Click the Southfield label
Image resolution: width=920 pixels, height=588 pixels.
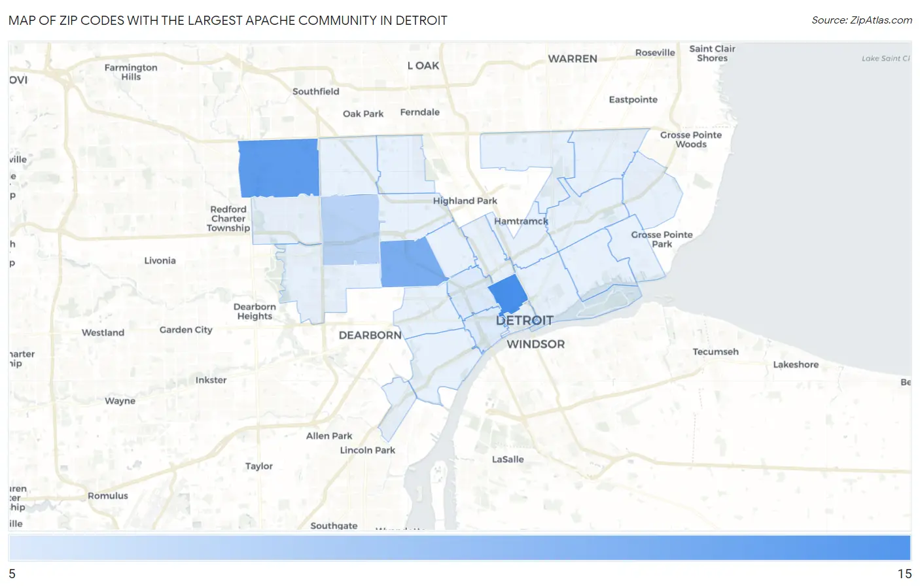click(x=315, y=92)
